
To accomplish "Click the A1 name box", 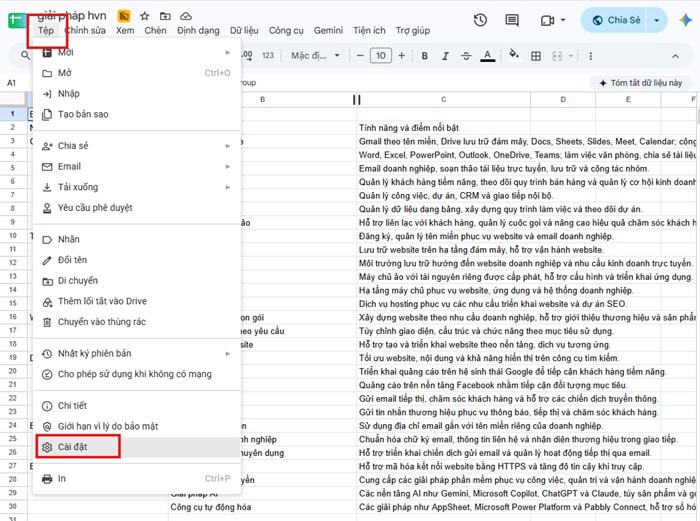I will click(x=12, y=83).
